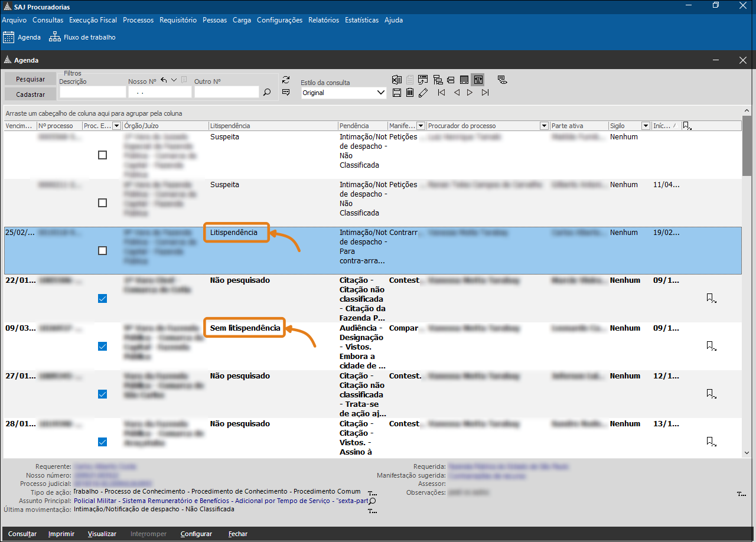The width and height of the screenshot is (756, 542).
Task: Open the Arquivo menu
Action: tap(14, 20)
